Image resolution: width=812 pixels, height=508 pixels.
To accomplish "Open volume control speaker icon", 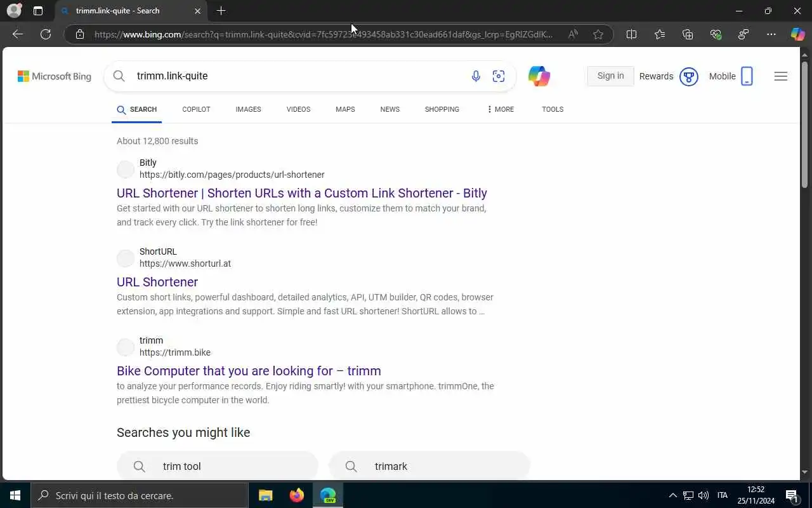I will [x=703, y=495].
